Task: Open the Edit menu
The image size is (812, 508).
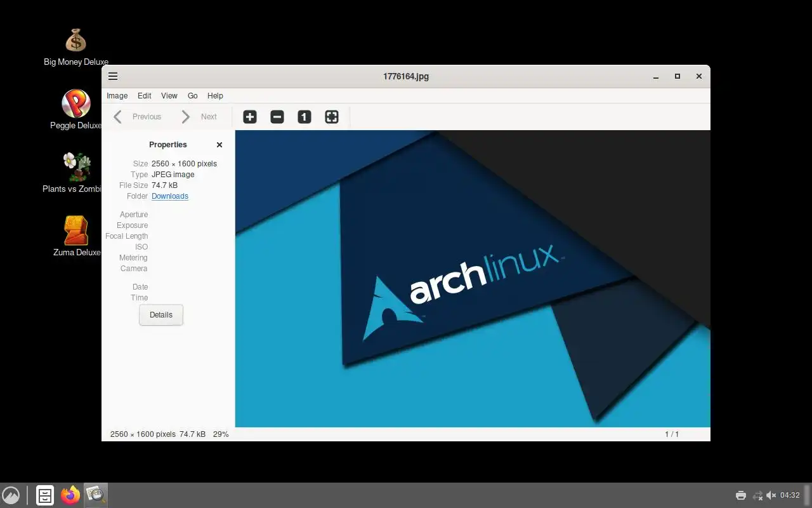Action: pyautogui.click(x=145, y=96)
